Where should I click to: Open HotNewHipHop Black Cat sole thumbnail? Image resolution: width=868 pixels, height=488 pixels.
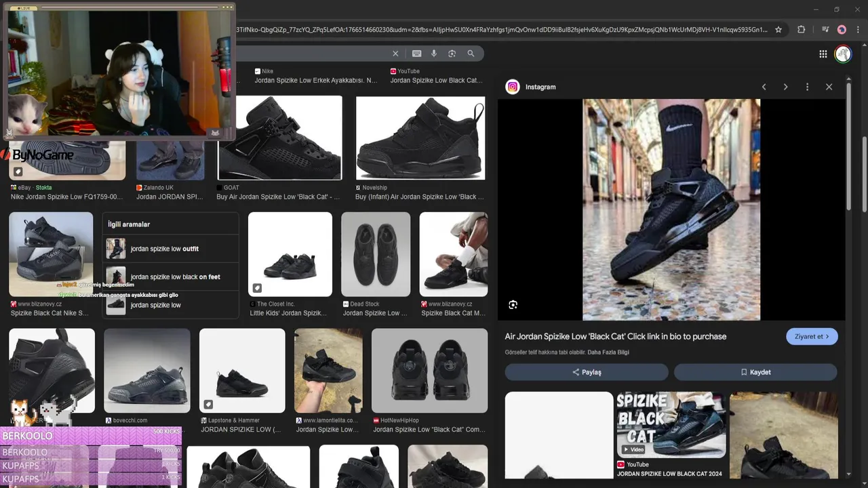click(429, 371)
